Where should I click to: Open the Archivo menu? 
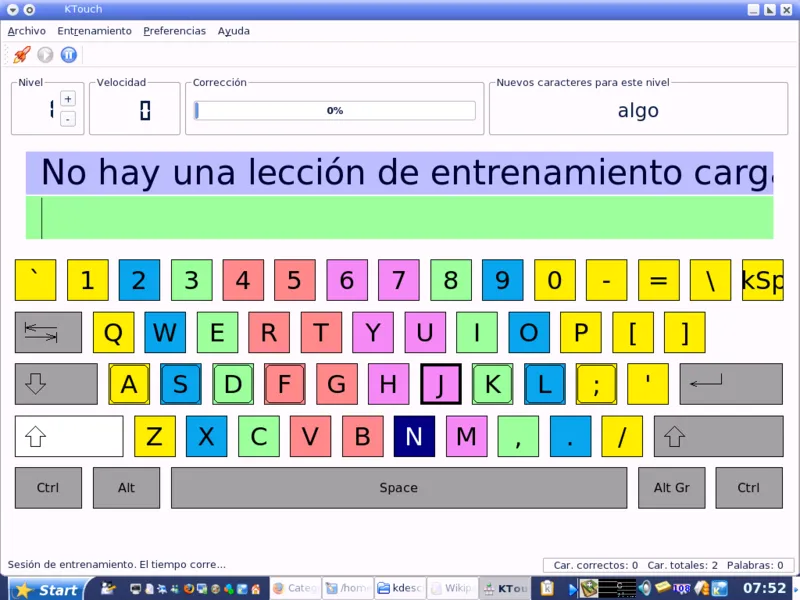coord(26,30)
